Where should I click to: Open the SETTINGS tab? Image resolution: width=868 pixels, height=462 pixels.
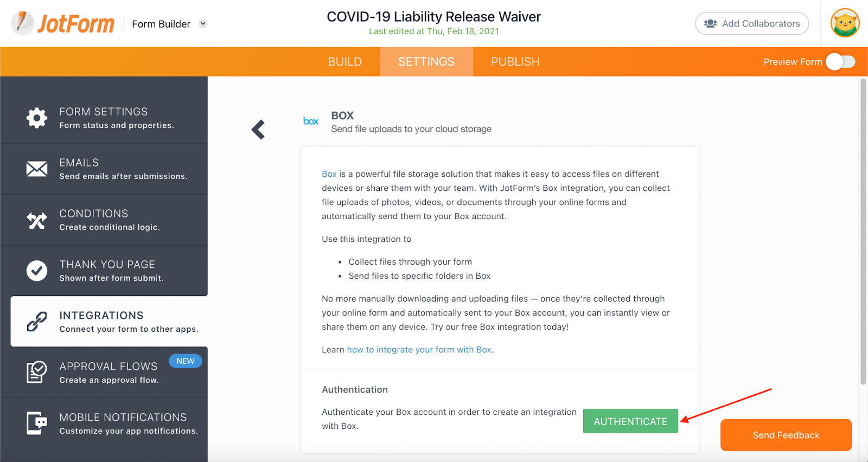point(426,62)
